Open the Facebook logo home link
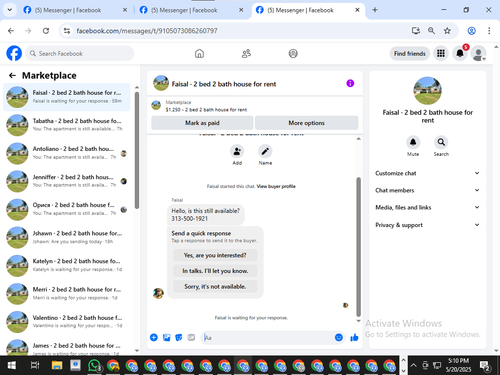The width and height of the screenshot is (500, 375). 14,53
